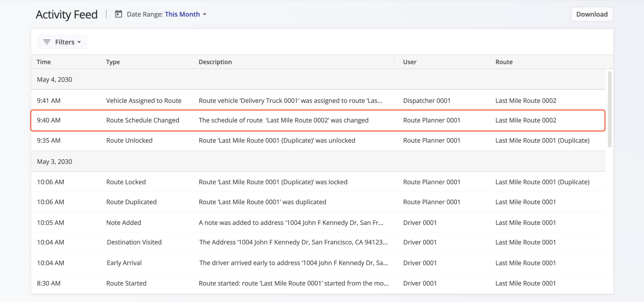Click the driver arrived early description
The height and width of the screenshot is (302, 644).
pos(294,263)
